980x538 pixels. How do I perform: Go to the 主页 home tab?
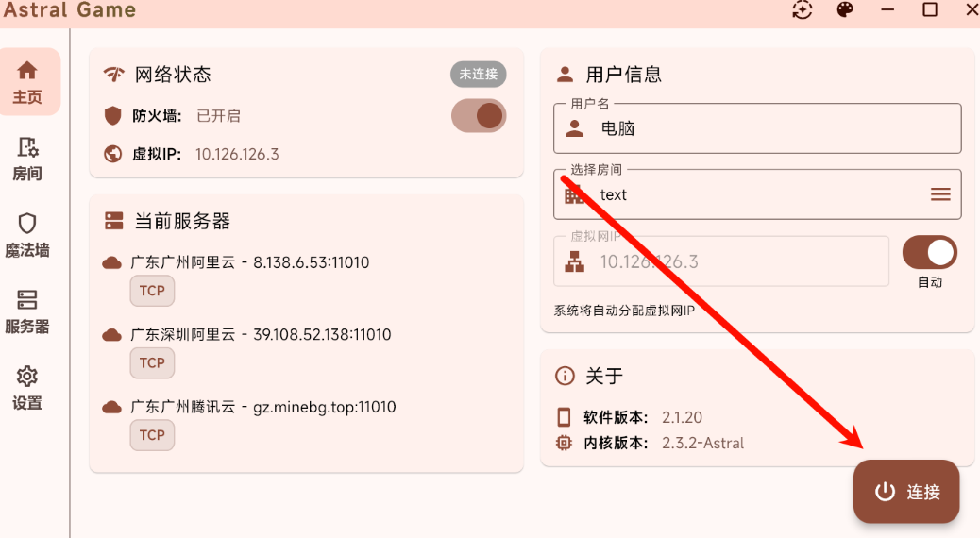coord(27,82)
